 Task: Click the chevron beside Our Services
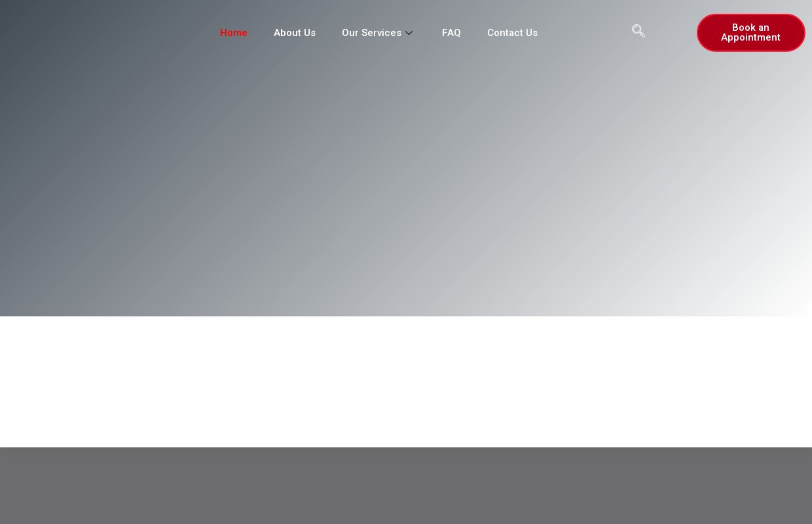coord(409,33)
